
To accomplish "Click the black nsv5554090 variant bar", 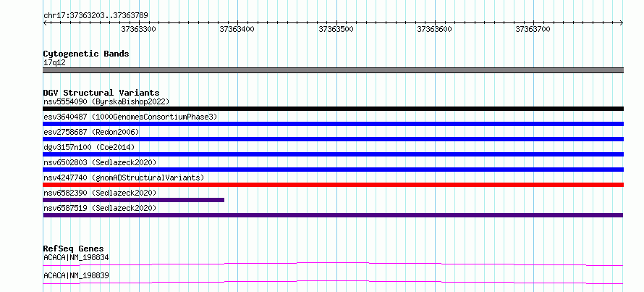I will 333,109.
